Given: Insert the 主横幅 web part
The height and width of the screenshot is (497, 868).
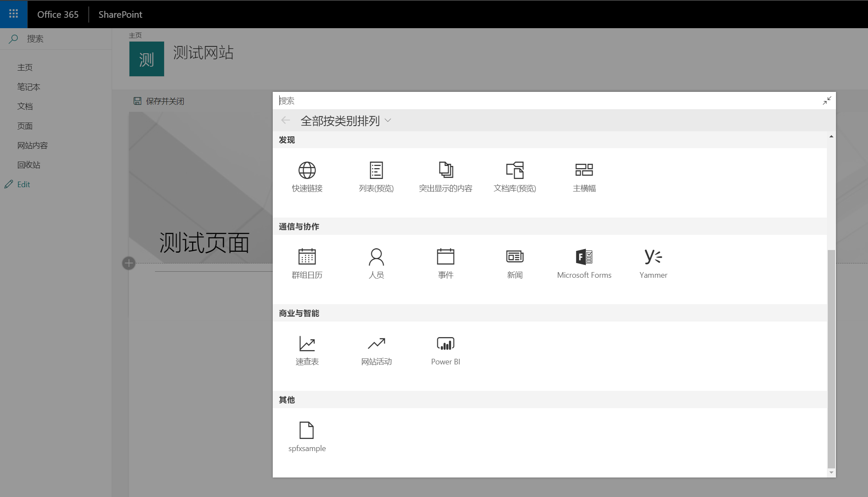Looking at the screenshot, I should [x=584, y=176].
